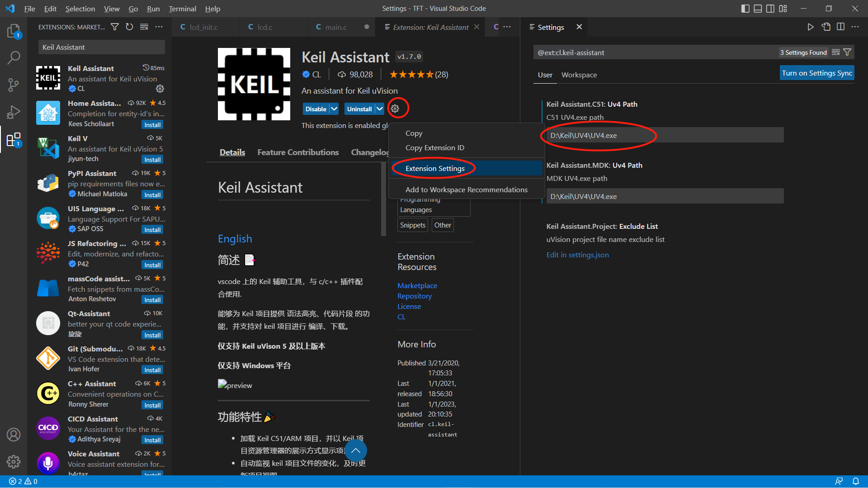
Task: Expand the Disable button dropdown arrow
Action: click(x=334, y=109)
